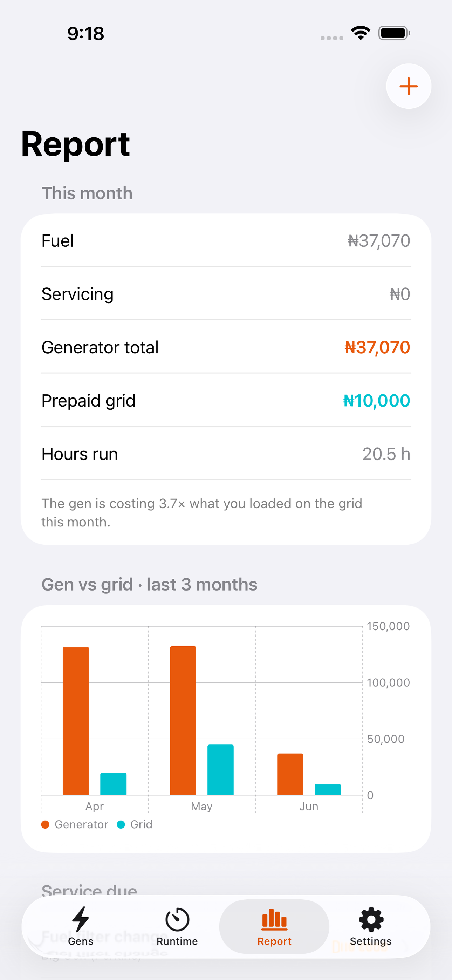
Task: Select the Hours run row
Action: 226,454
